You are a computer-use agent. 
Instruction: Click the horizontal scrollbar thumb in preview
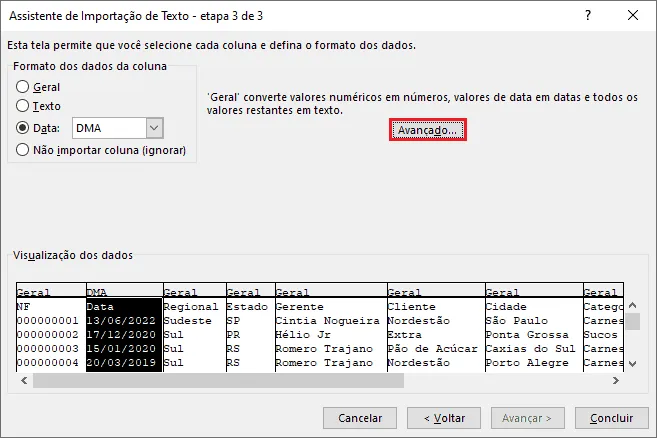pyautogui.click(x=218, y=380)
